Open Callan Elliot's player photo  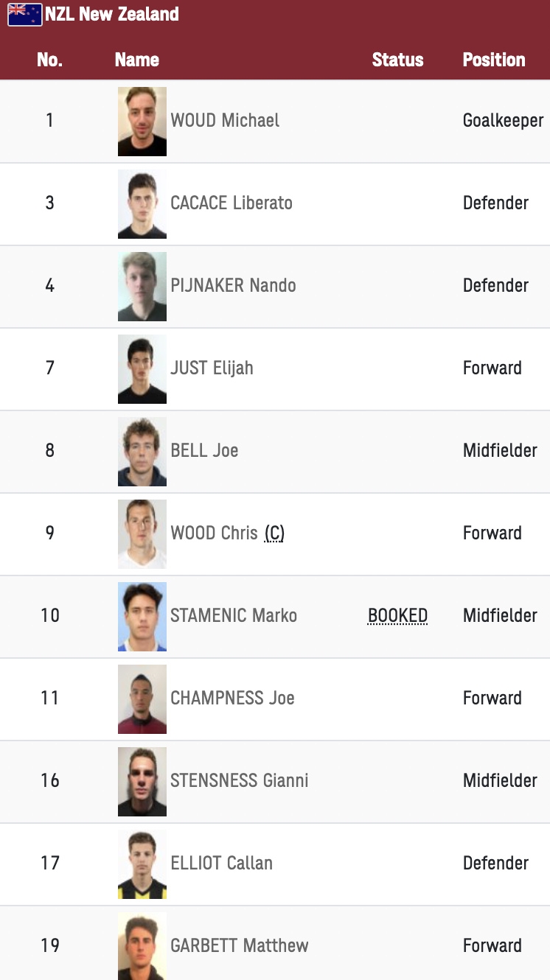[x=142, y=864]
